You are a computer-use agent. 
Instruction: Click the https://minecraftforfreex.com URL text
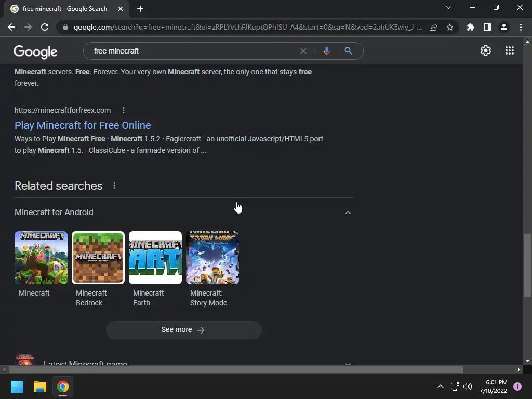click(x=63, y=110)
